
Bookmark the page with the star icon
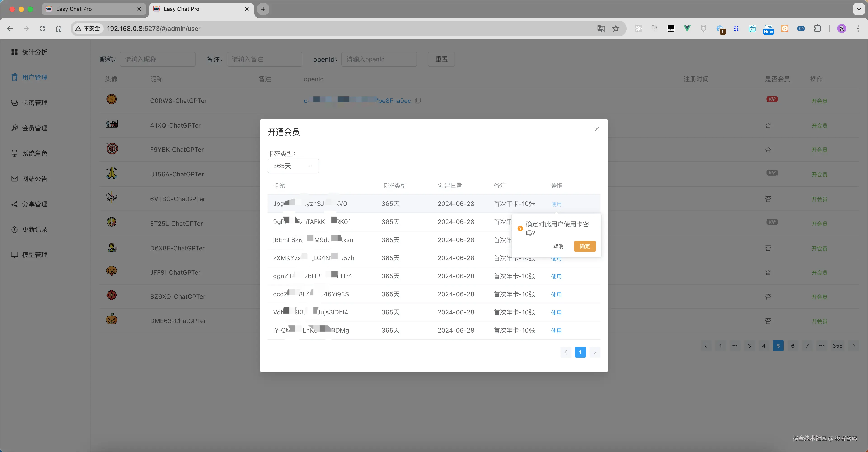616,29
